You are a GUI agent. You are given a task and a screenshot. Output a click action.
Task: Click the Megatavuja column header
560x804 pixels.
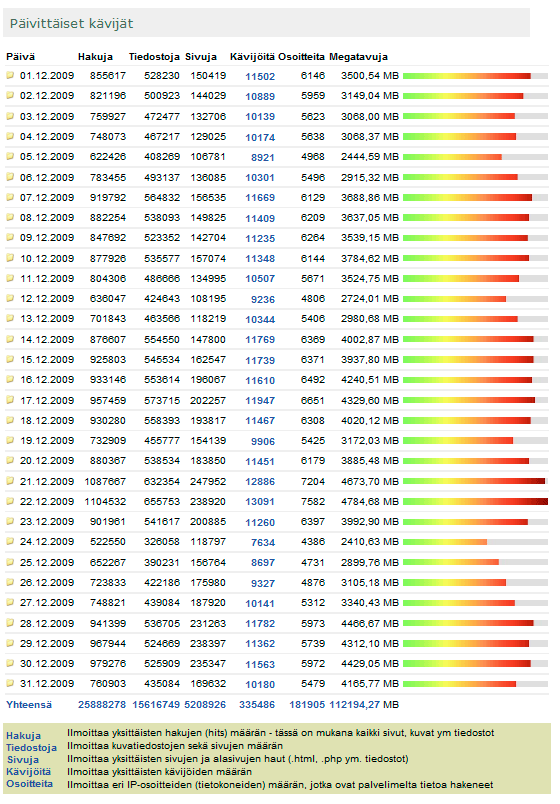(x=358, y=56)
